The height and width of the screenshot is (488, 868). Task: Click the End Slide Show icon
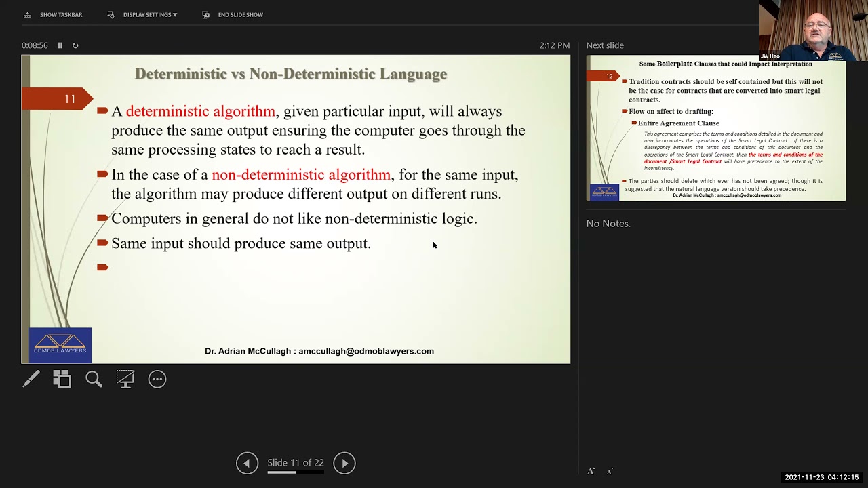[205, 14]
